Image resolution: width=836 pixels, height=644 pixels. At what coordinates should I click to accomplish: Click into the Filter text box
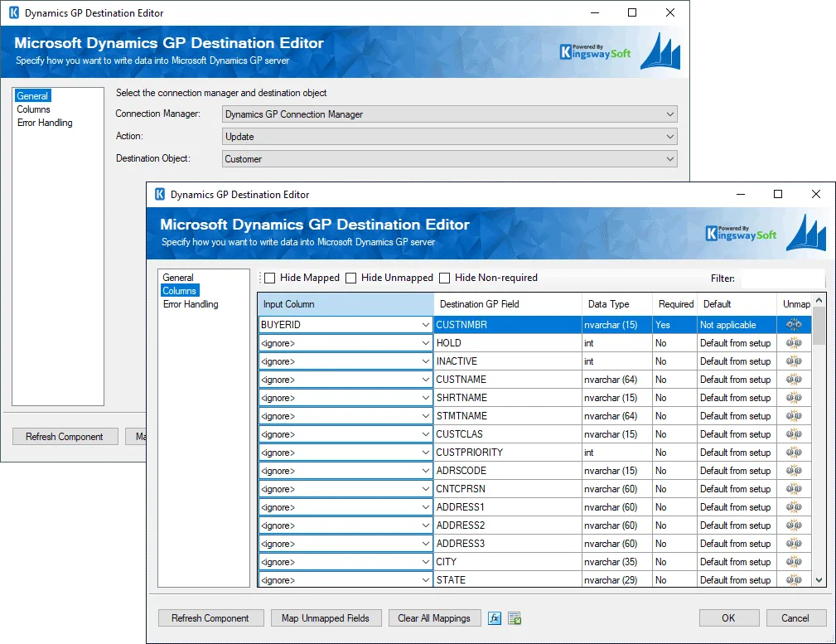(x=782, y=278)
